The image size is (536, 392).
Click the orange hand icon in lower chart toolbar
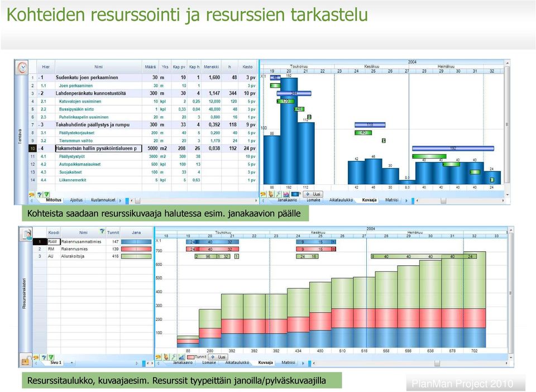click(x=158, y=357)
